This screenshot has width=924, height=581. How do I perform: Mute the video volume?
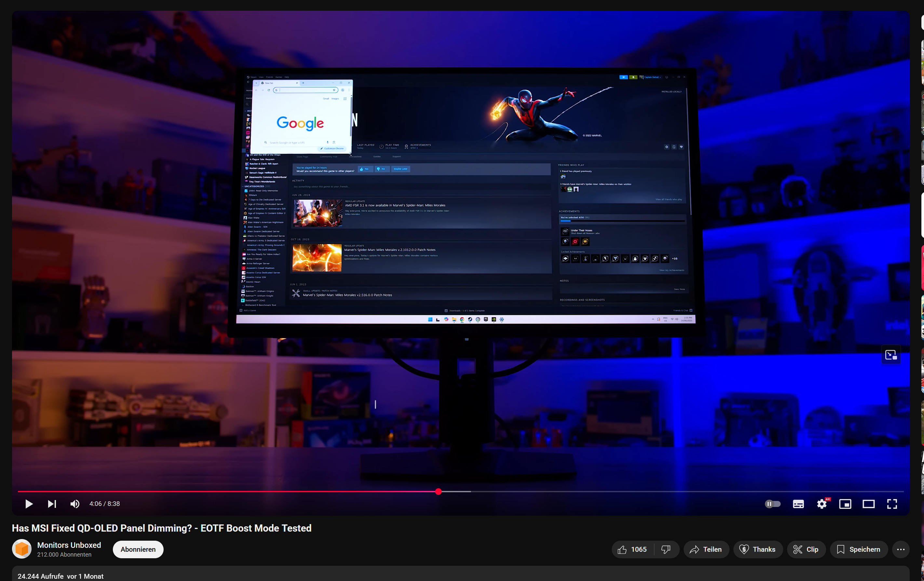click(75, 504)
